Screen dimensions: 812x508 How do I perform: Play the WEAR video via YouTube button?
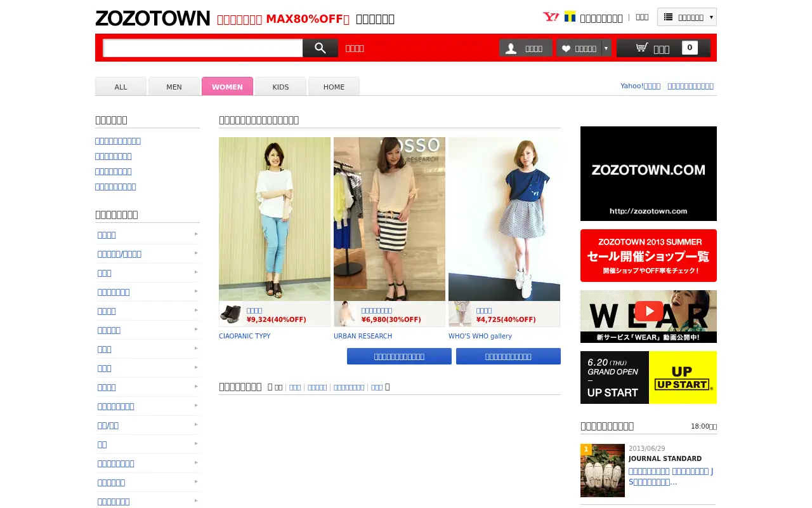649,311
